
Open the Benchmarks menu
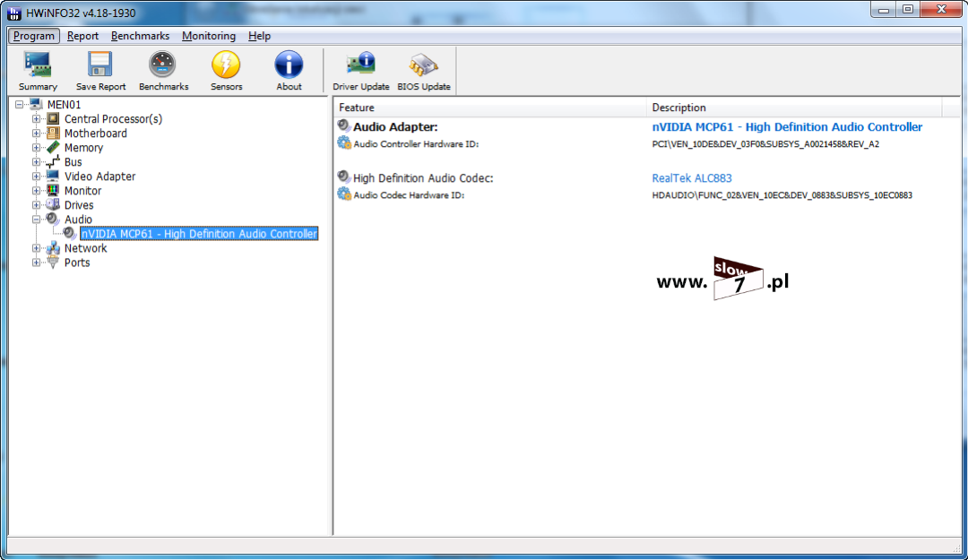140,36
